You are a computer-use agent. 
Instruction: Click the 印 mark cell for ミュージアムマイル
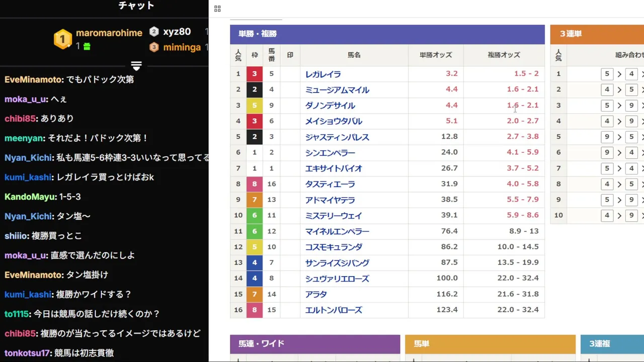[x=290, y=89]
